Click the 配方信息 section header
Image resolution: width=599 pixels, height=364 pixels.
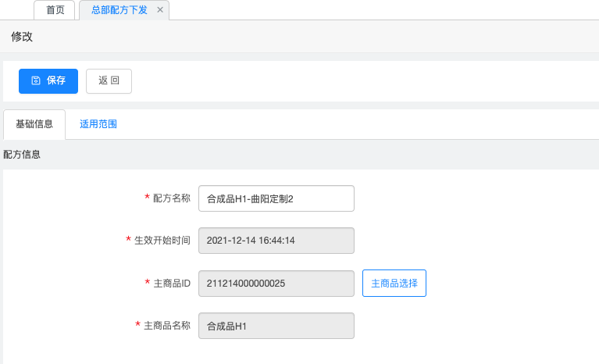22,155
